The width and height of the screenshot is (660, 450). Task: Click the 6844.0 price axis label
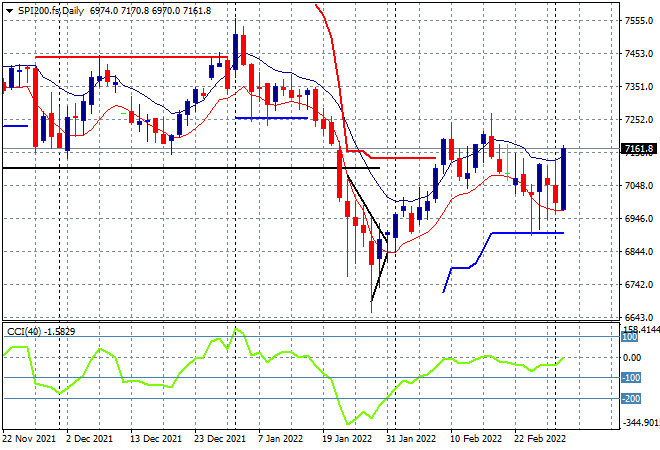coord(639,252)
